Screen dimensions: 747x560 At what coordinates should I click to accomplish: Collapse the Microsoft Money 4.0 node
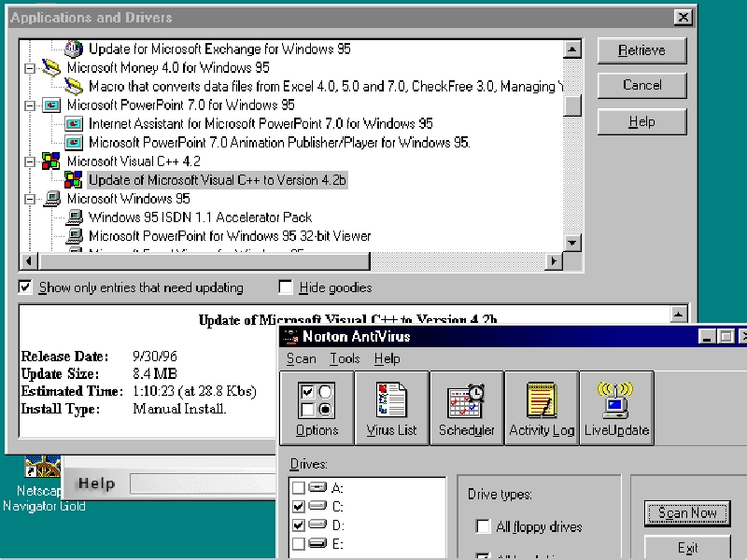pos(30,68)
